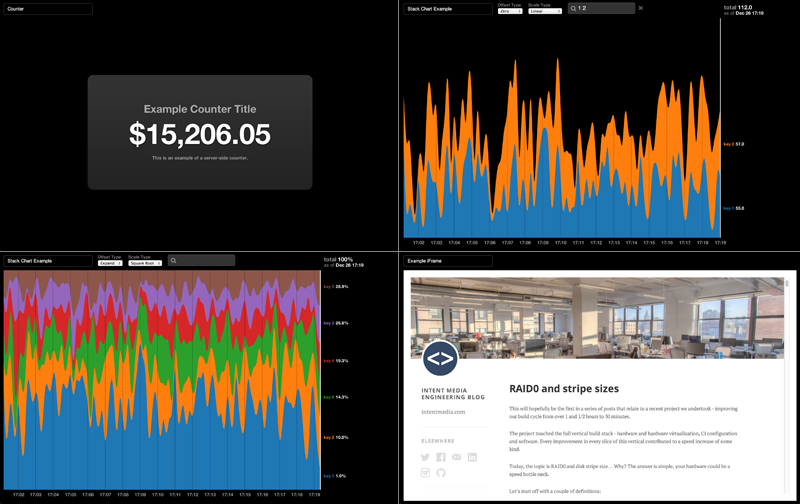This screenshot has height=504, width=800.
Task: Click 'Intent Media Engineering Blog' heading
Action: [453, 393]
